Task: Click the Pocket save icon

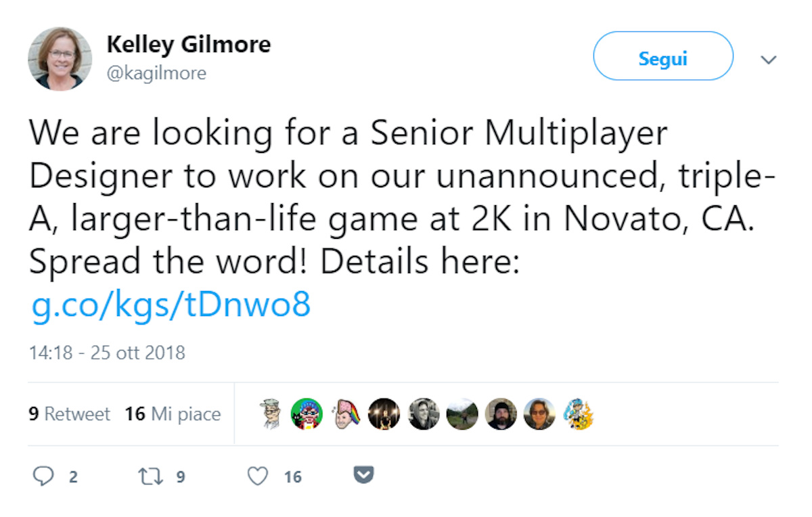Action: [x=364, y=476]
